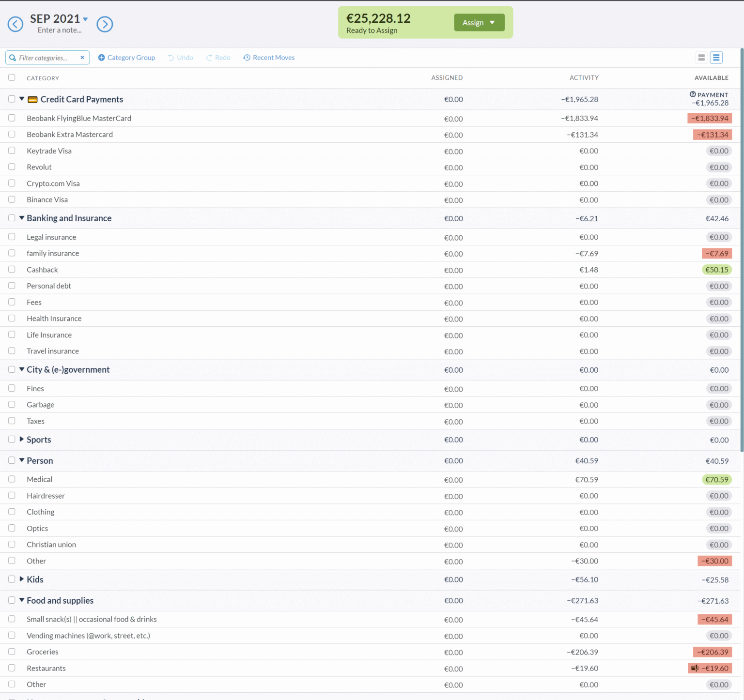
Task: Click the add Category Group plus icon
Action: (x=102, y=58)
